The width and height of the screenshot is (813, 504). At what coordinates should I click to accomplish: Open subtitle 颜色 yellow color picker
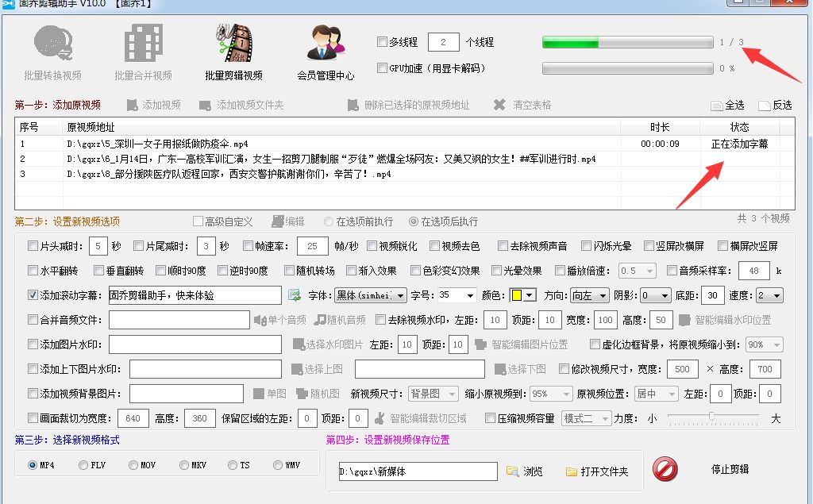pyautogui.click(x=522, y=295)
